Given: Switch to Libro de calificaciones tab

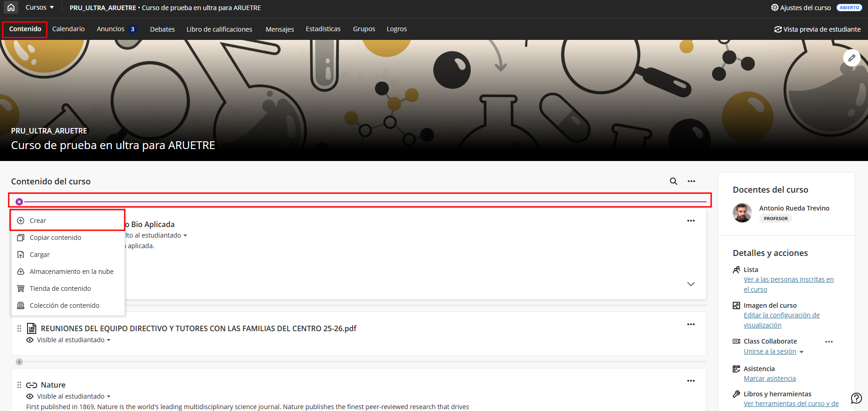Looking at the screenshot, I should [x=219, y=29].
